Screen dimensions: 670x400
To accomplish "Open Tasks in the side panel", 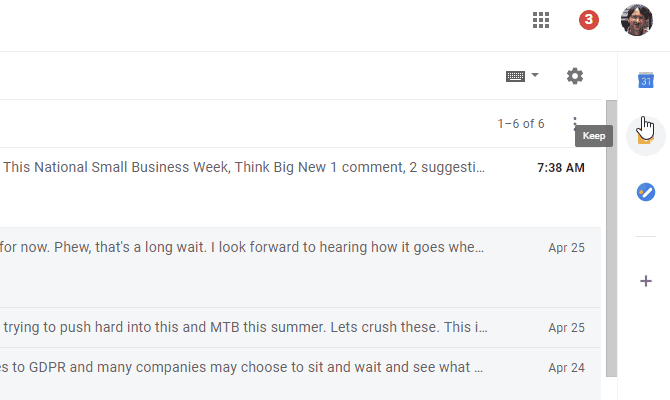I will click(646, 191).
